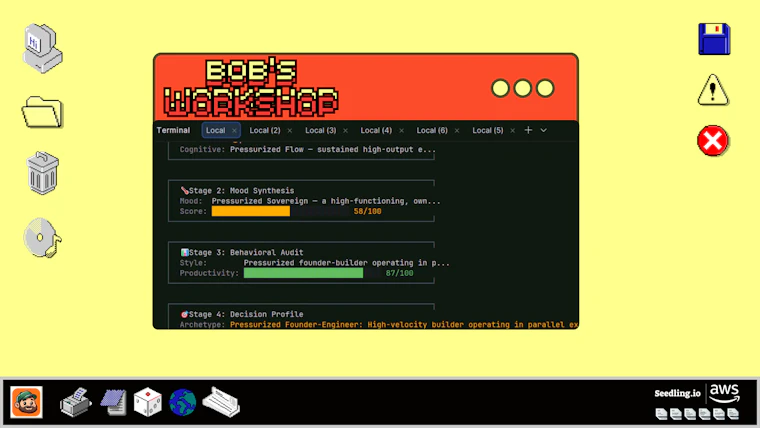Open the folder desktop icon
Viewport: 760px width, 428px height.
click(x=43, y=112)
